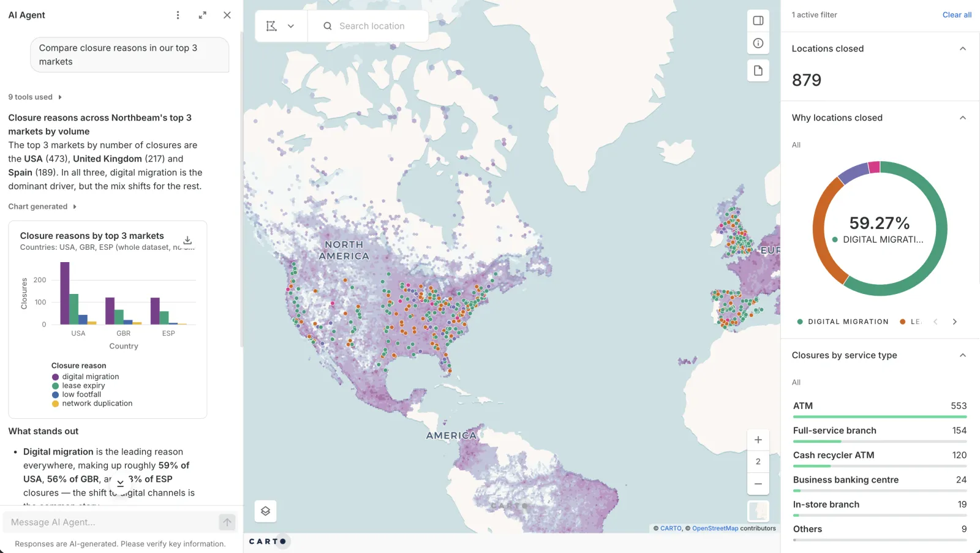Filter by Full-service branch row
980x553 pixels.
click(x=880, y=433)
